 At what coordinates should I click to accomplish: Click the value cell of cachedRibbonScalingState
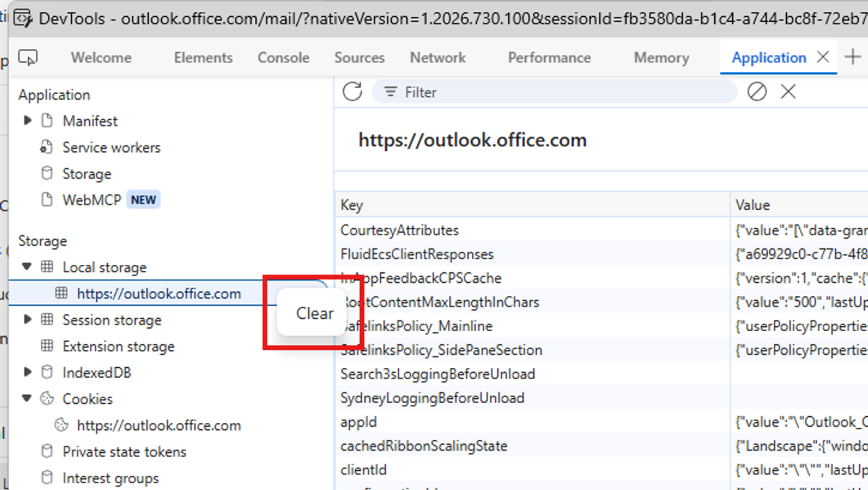[x=800, y=446]
